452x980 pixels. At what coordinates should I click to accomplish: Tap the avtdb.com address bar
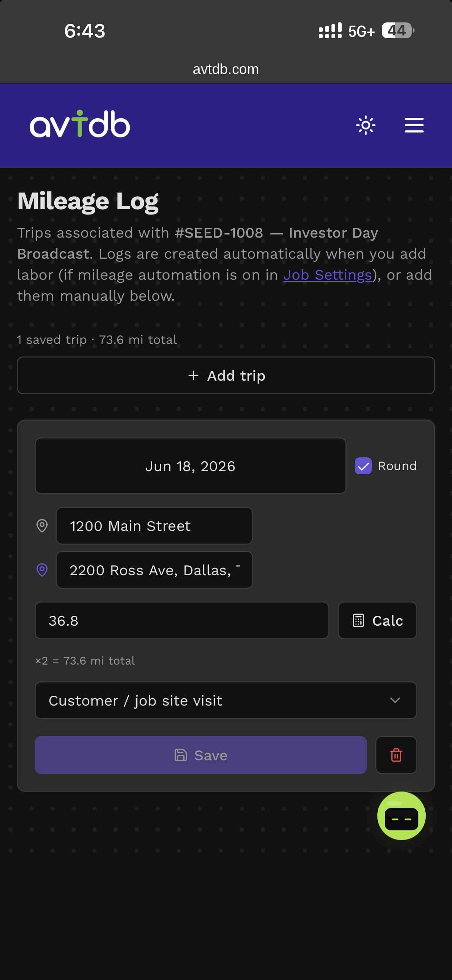click(226, 69)
